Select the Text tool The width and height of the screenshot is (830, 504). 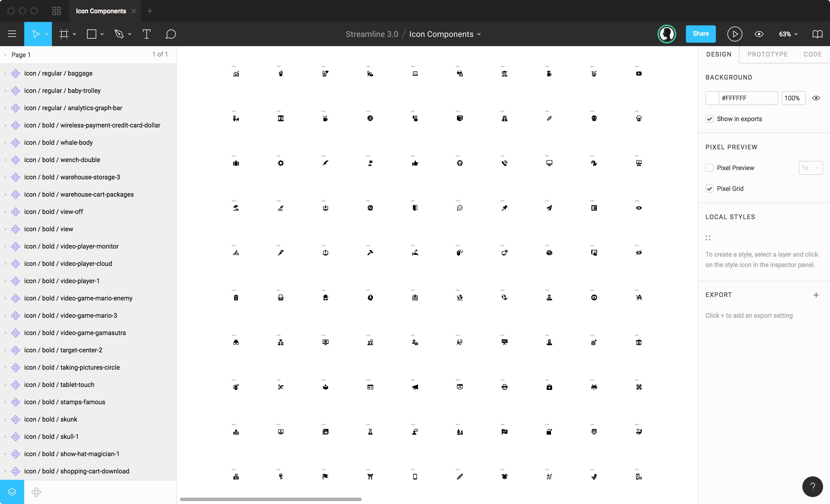146,34
